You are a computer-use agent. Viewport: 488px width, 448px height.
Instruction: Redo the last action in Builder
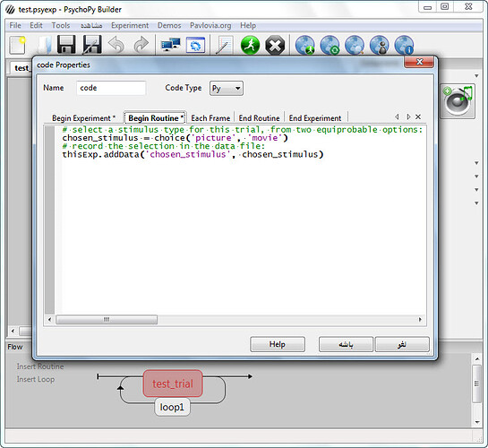coord(141,45)
